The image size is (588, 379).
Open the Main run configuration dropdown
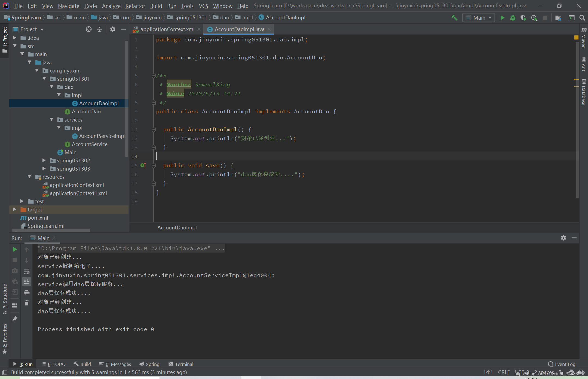479,18
